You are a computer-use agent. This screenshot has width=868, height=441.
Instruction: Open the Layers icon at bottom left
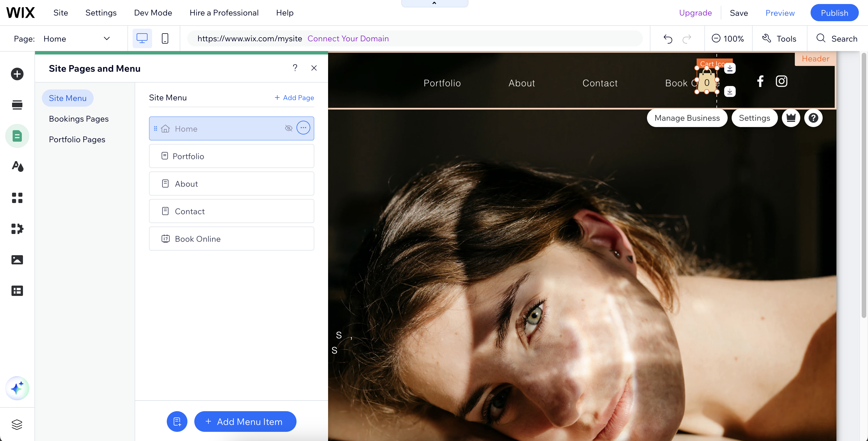(17, 424)
